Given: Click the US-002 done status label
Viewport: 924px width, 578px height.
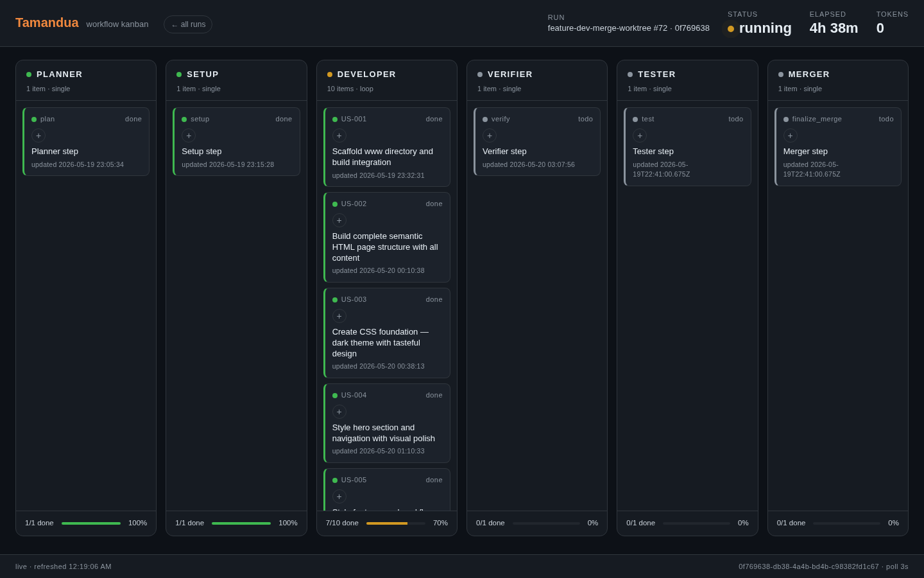Looking at the screenshot, I should [434, 204].
